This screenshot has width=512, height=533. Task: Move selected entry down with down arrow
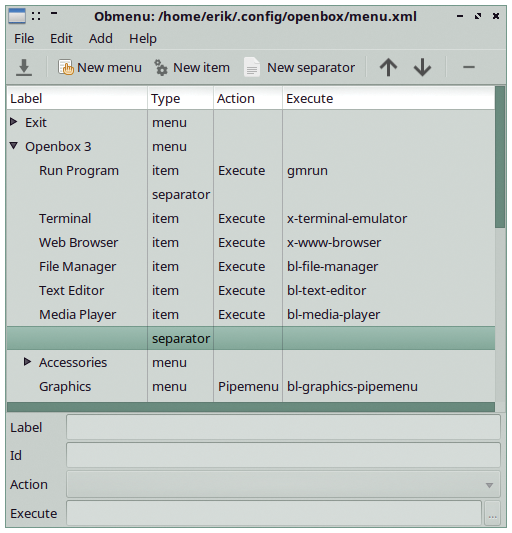(x=422, y=67)
